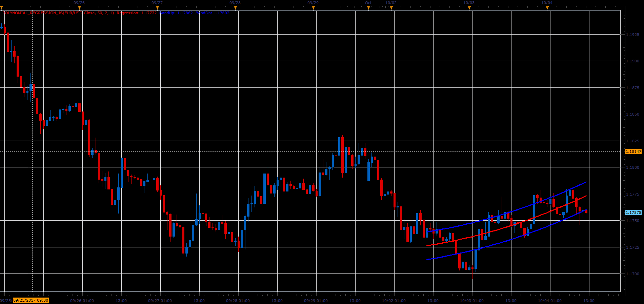The width and height of the screenshot is (644, 304).
Task: Click the 1.1925 price axis label
Action: coord(632,35)
